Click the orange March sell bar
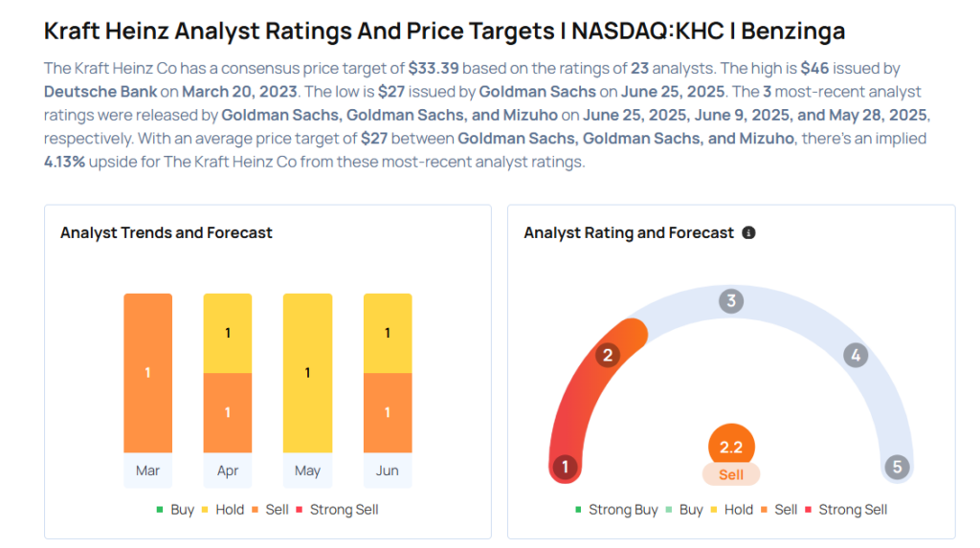The height and width of the screenshot is (548, 980). (x=147, y=373)
